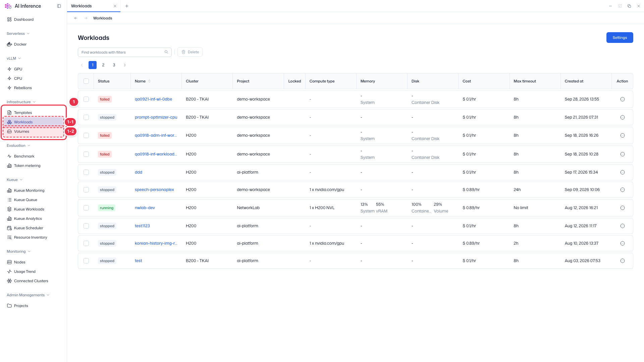Click browser back arrow in breadcrumb bar
Screen dimensions: 644x362
pos(76,18)
